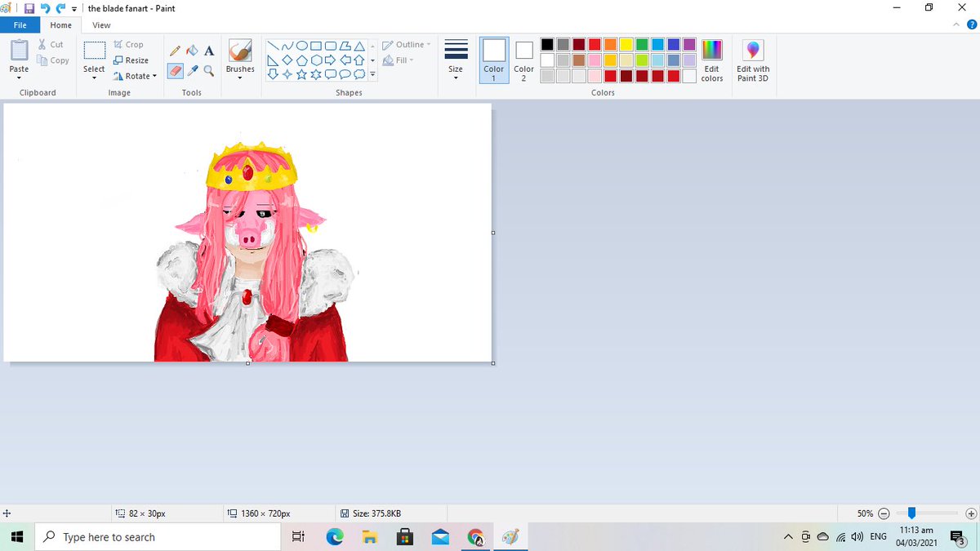
Task: Select the Eraser tool
Action: point(176,71)
